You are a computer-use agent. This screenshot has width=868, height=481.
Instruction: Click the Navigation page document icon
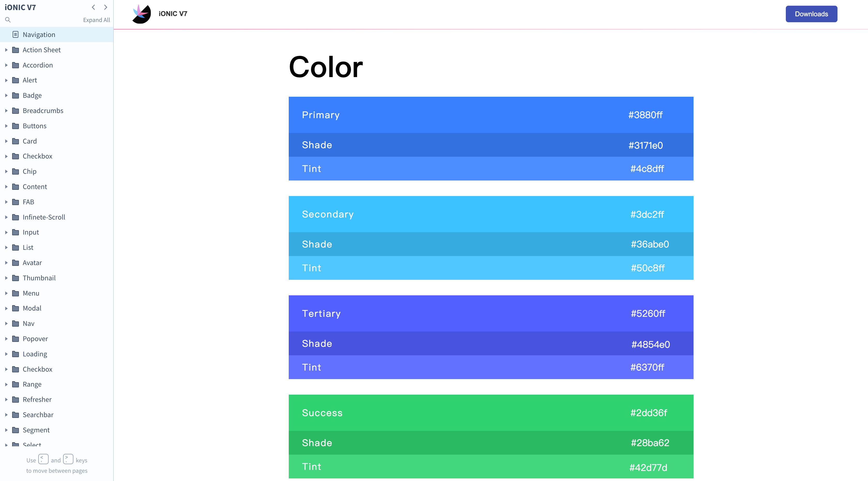click(x=16, y=34)
